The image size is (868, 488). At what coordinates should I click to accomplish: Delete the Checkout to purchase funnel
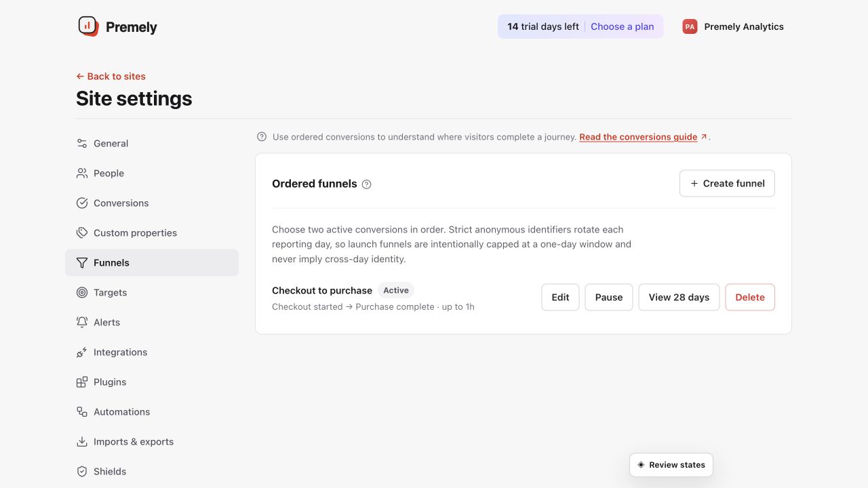point(750,298)
